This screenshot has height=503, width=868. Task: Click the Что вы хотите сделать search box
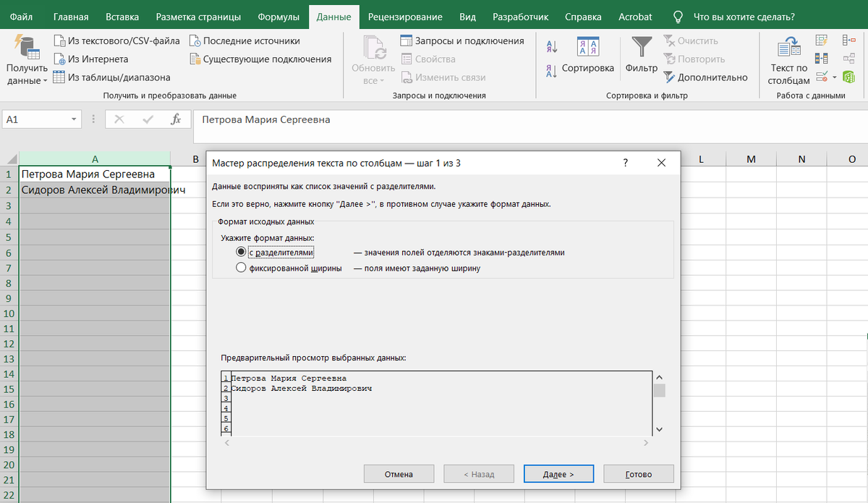(x=744, y=17)
